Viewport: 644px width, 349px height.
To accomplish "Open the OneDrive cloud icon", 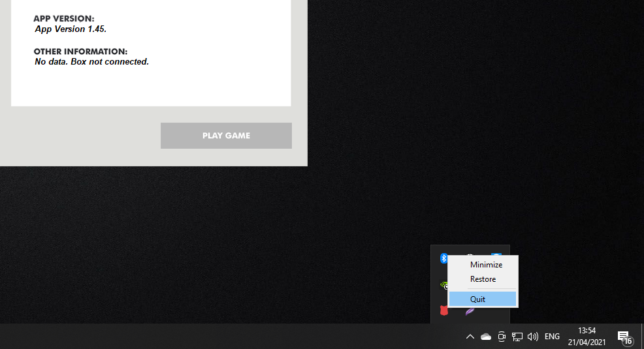I will click(x=486, y=337).
